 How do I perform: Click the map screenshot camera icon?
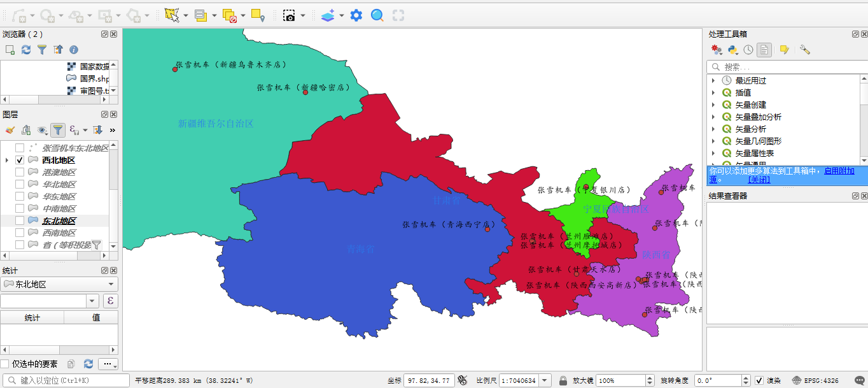(x=290, y=15)
